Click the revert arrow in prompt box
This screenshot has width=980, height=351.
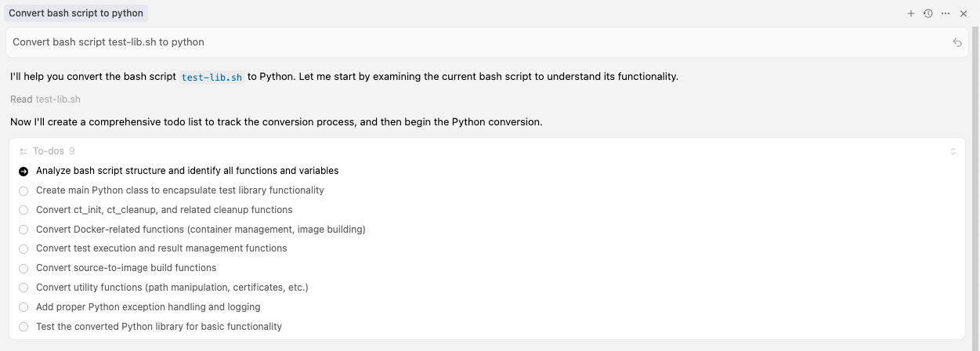pos(957,42)
